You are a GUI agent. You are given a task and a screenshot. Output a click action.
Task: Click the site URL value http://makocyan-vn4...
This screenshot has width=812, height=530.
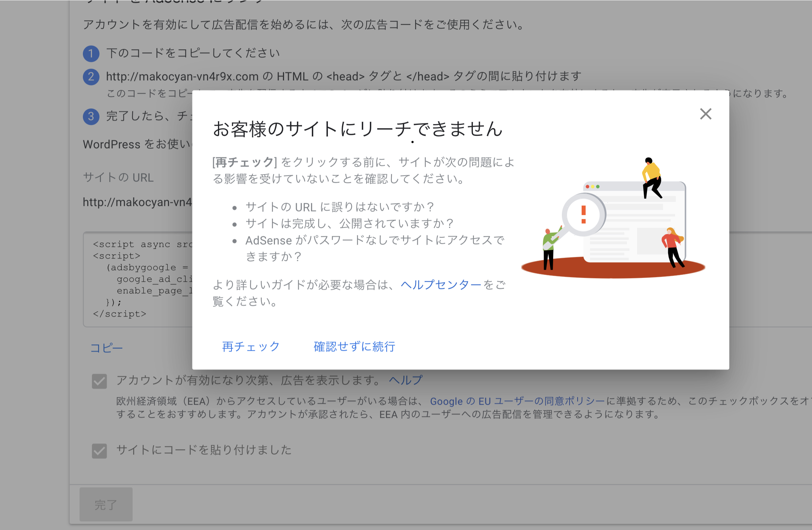click(x=137, y=202)
